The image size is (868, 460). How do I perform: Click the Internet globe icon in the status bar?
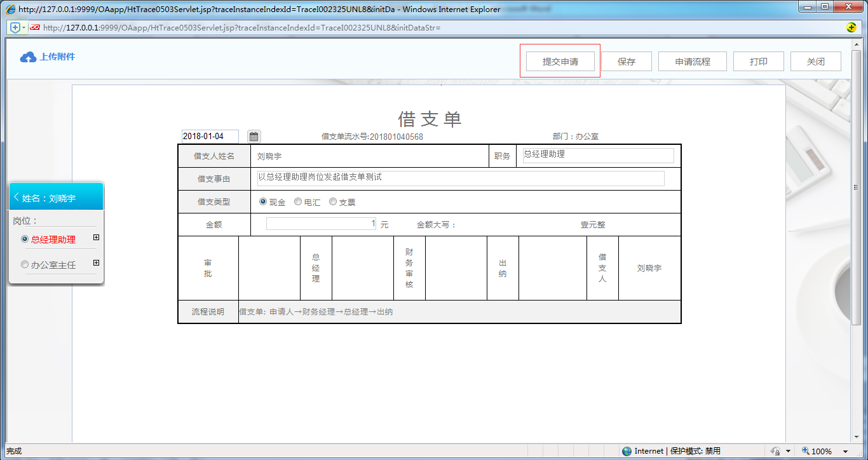(x=627, y=450)
